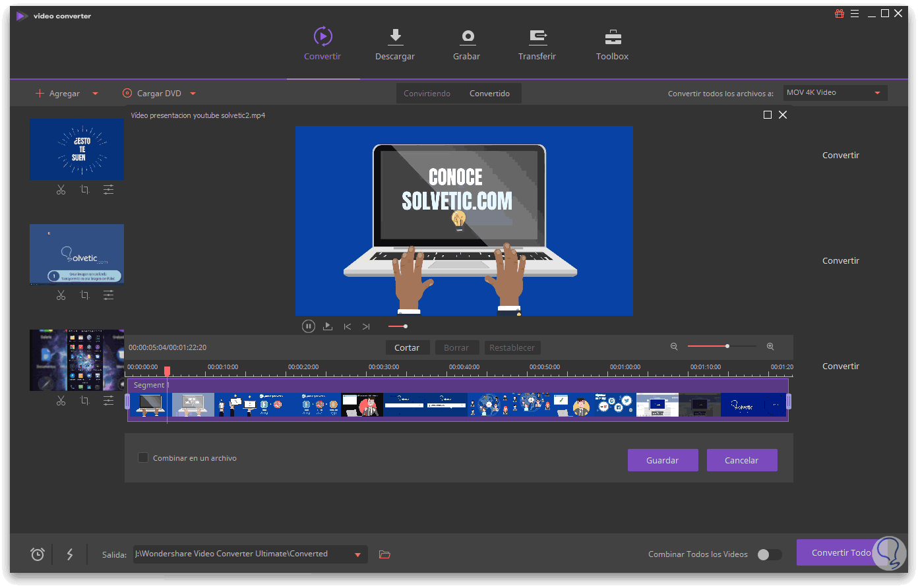
Task: Open effects settings icon under ¿ESTO TE SUENA thumbnail
Action: tap(108, 190)
